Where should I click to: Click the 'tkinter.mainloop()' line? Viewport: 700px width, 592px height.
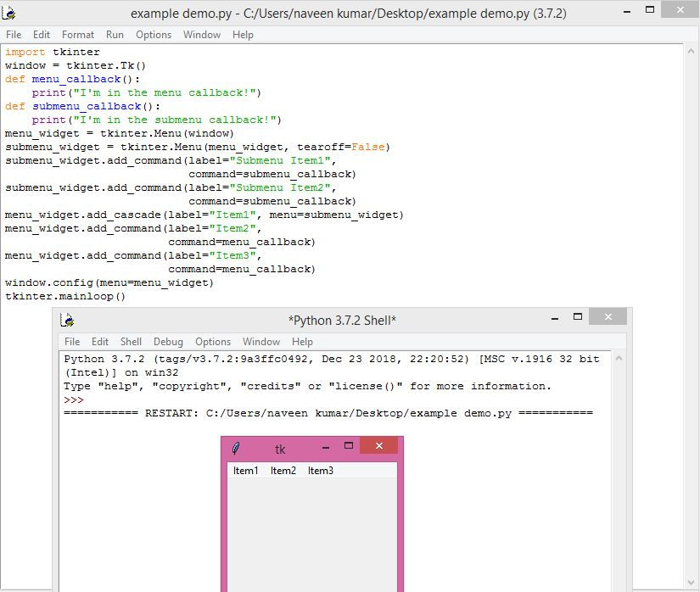click(x=65, y=296)
